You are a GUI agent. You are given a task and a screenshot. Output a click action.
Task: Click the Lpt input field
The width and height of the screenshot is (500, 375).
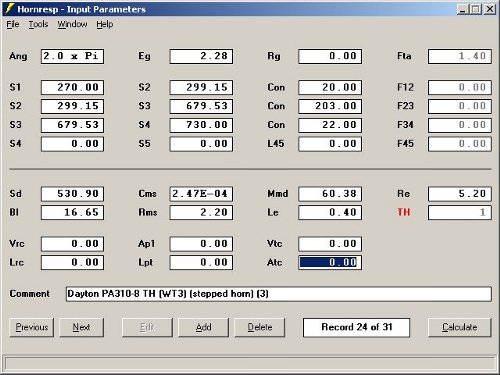pos(201,263)
